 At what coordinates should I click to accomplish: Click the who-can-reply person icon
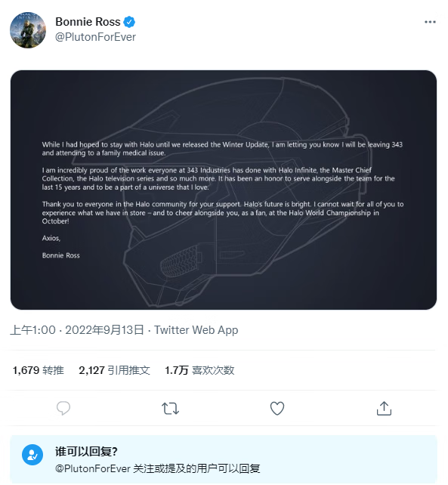(32, 455)
